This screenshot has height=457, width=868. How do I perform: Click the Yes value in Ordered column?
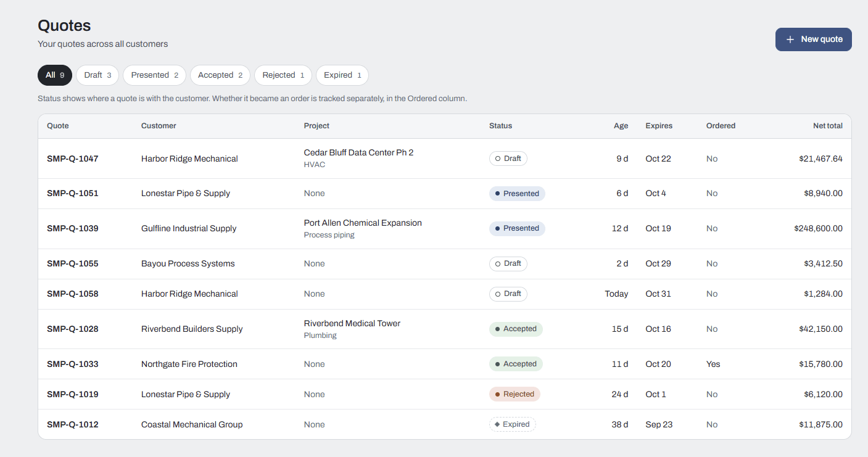point(713,364)
